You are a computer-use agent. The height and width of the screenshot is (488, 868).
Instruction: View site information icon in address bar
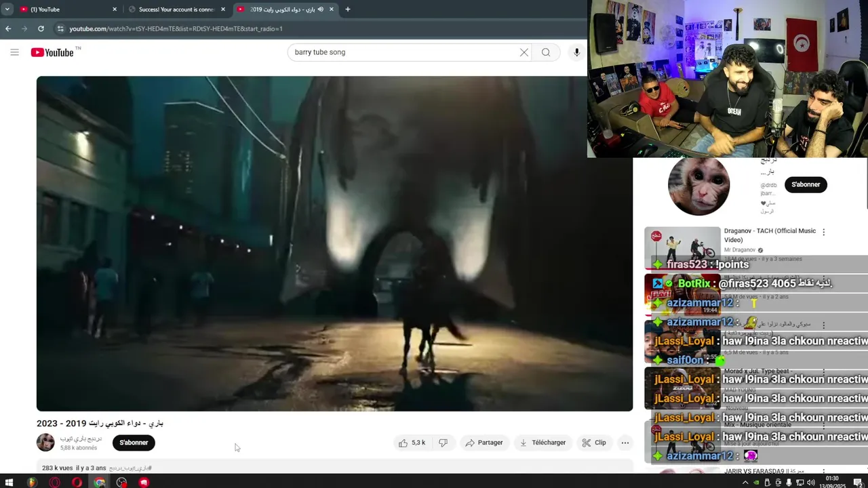pyautogui.click(x=60, y=28)
